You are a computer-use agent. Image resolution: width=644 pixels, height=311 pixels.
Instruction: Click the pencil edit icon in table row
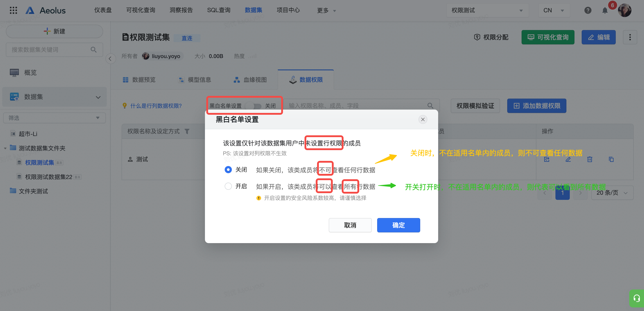point(568,159)
